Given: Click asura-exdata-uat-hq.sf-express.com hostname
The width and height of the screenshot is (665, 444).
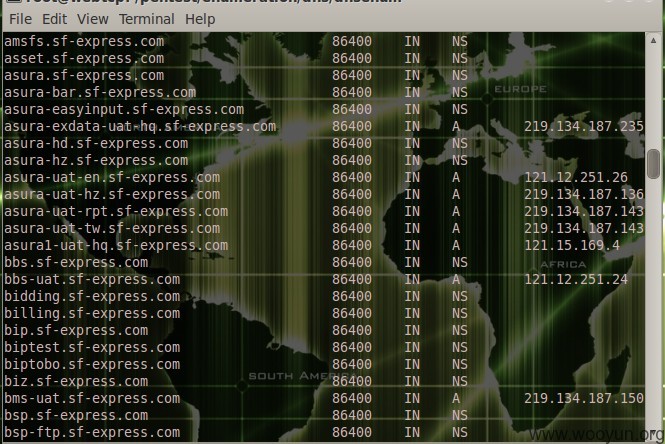Looking at the screenshot, I should click(140, 126).
